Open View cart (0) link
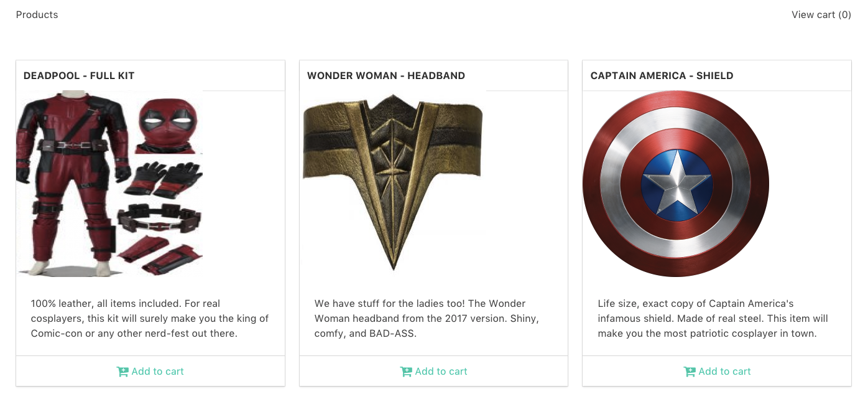This screenshot has height=404, width=868. pos(821,15)
